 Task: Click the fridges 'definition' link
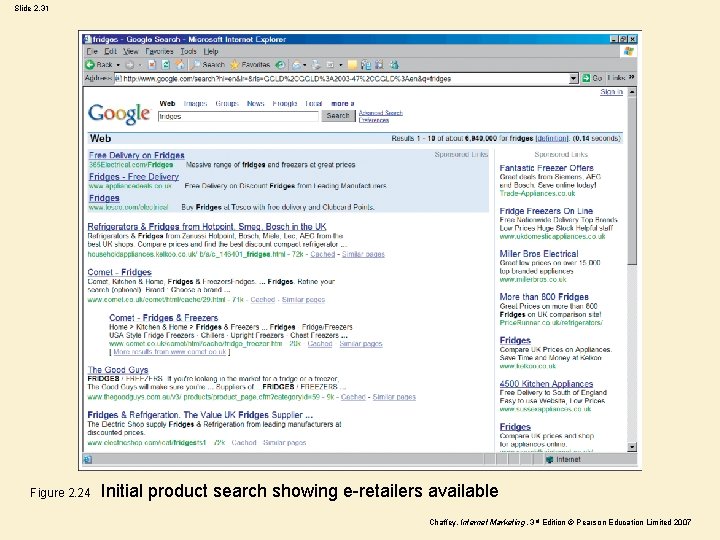(x=551, y=138)
